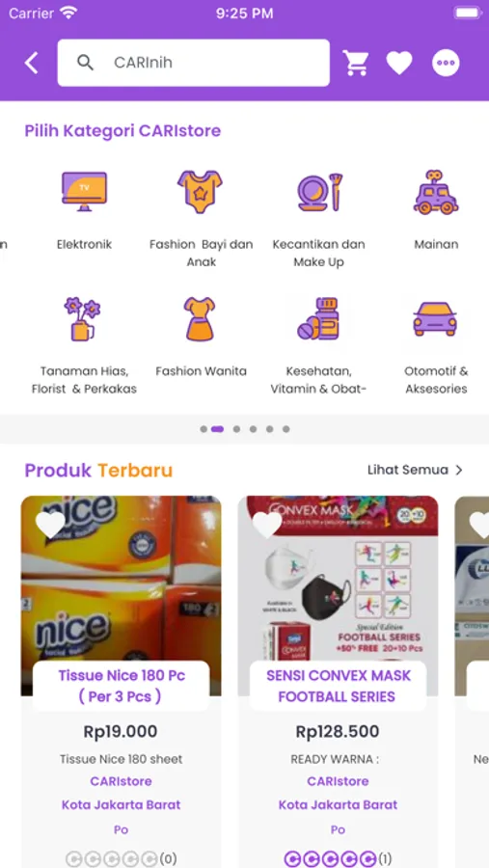Select the Elektronik TV category icon
Screen dimensions: 489x868
point(84,191)
